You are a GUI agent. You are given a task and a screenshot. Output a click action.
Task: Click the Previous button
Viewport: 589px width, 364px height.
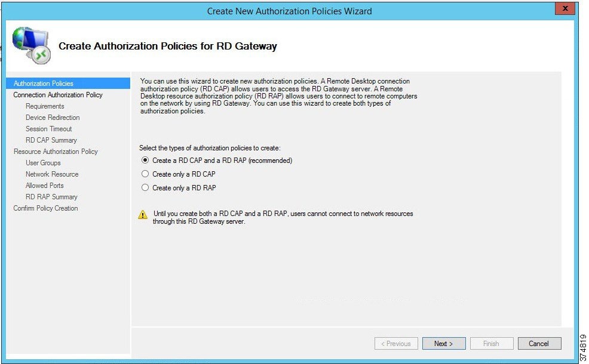coord(396,343)
